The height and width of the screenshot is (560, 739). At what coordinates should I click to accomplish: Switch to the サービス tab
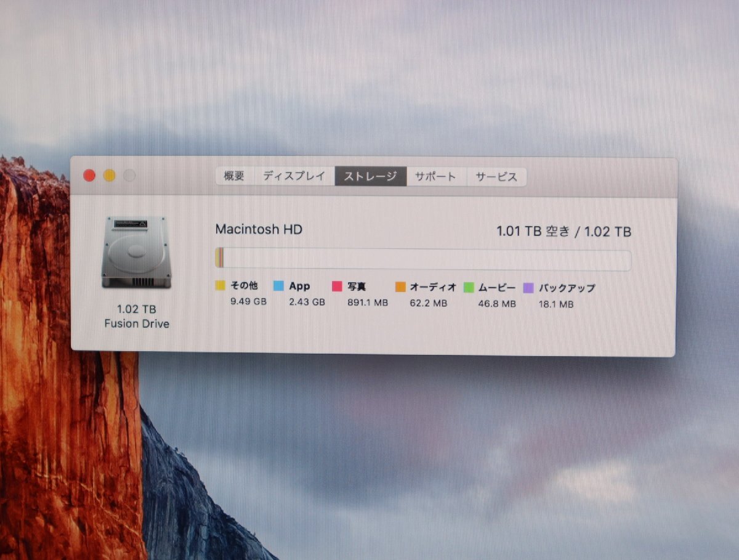click(x=496, y=176)
